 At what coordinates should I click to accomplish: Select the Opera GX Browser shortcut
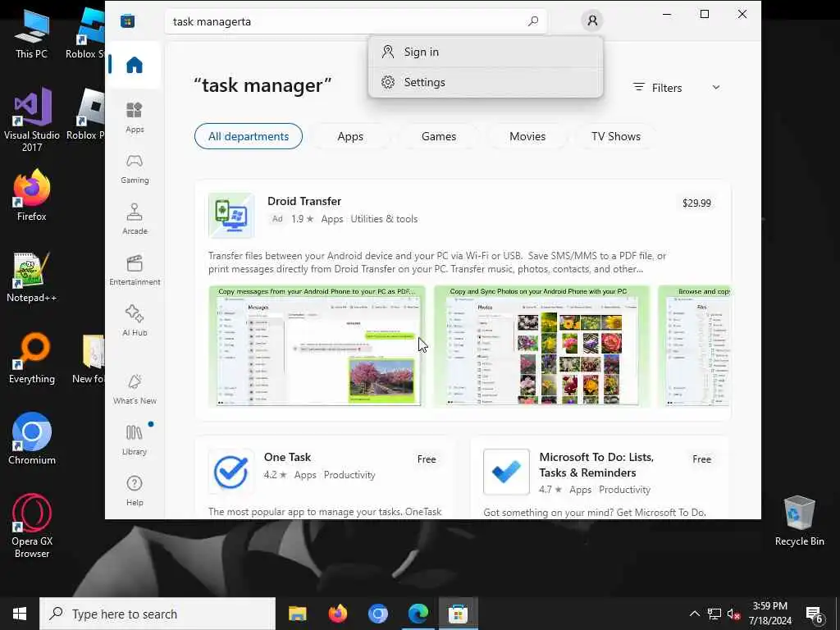click(x=32, y=526)
